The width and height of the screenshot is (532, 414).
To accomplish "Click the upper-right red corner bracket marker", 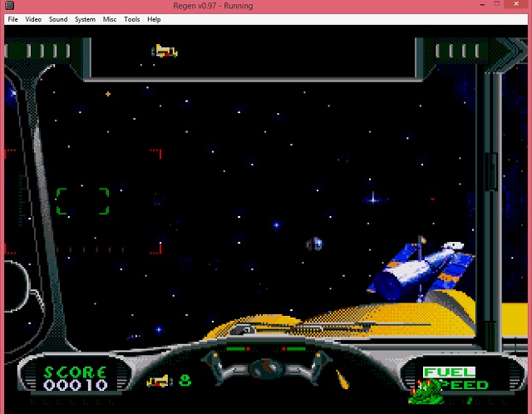I will pos(156,154).
